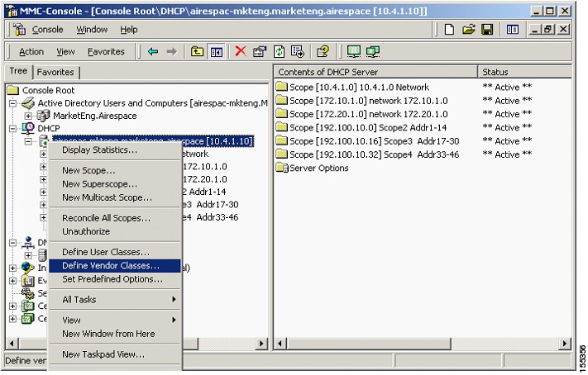
Task: Click the red X Delete icon
Action: pos(241,51)
